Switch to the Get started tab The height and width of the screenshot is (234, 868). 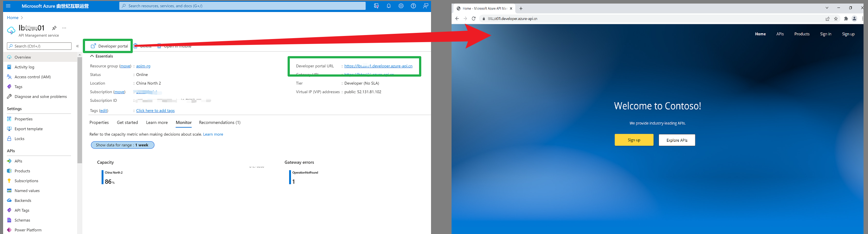tap(127, 123)
